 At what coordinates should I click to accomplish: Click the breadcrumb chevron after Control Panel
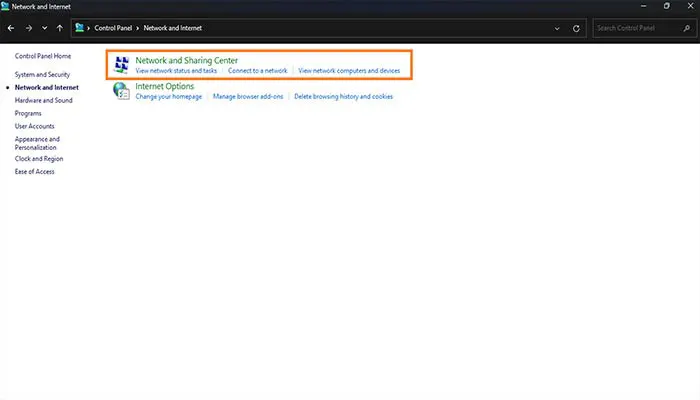pos(138,28)
